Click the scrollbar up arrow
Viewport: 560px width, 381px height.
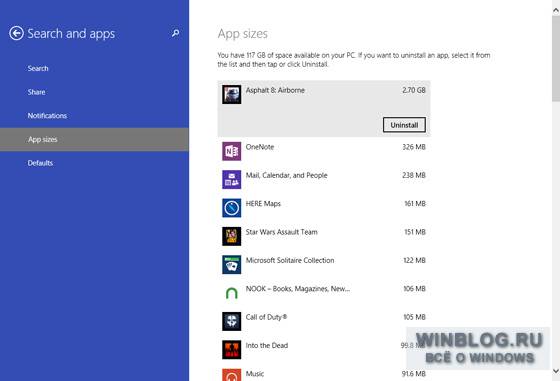click(x=556, y=11)
